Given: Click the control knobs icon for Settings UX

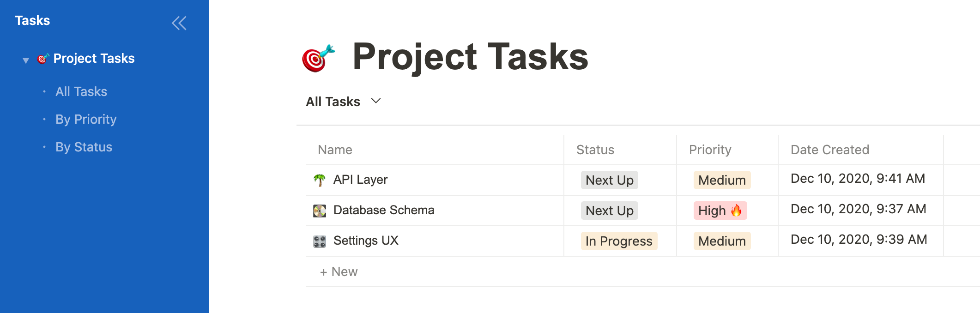Looking at the screenshot, I should (x=320, y=241).
